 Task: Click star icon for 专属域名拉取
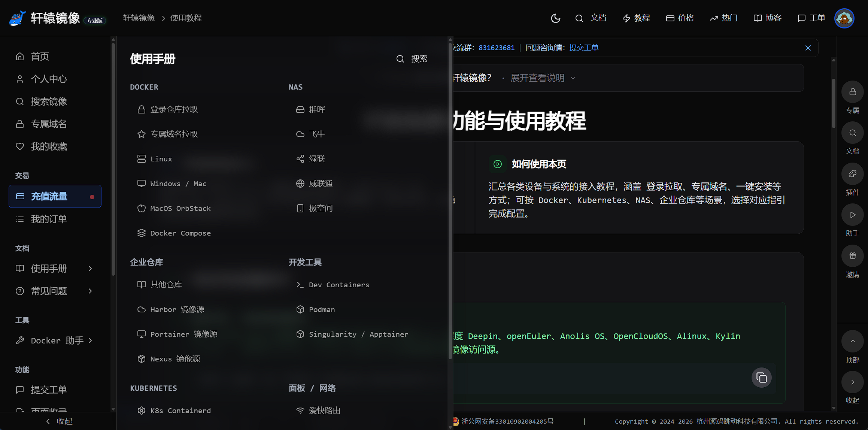click(x=141, y=134)
